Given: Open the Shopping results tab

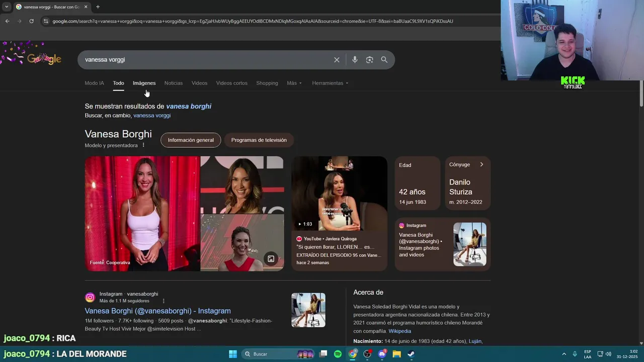Looking at the screenshot, I should (x=267, y=83).
